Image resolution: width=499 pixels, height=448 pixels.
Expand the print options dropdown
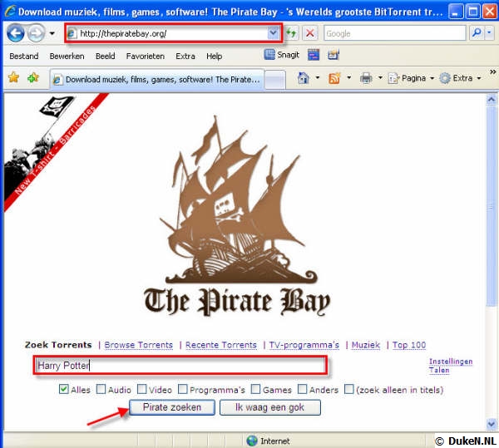click(380, 78)
